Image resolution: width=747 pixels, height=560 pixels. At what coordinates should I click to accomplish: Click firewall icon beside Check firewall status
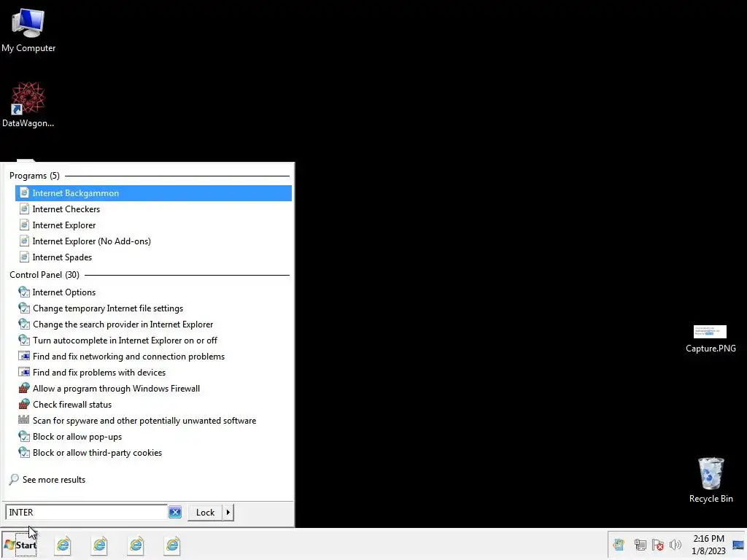click(24, 404)
